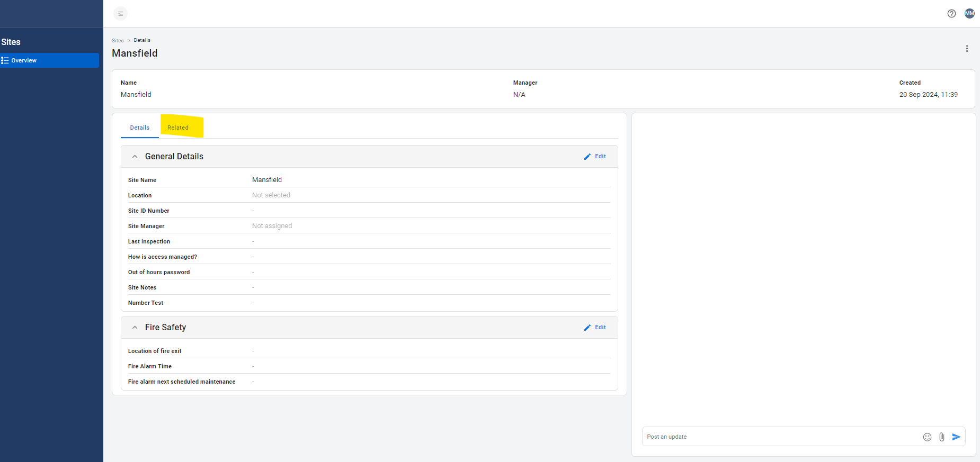Select the Details tab

pos(140,128)
